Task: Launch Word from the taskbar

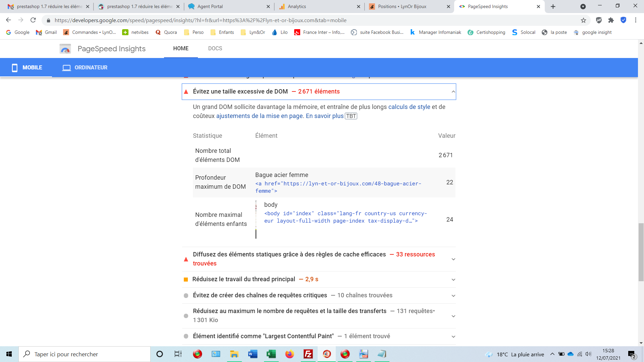Action: pyautogui.click(x=253, y=354)
